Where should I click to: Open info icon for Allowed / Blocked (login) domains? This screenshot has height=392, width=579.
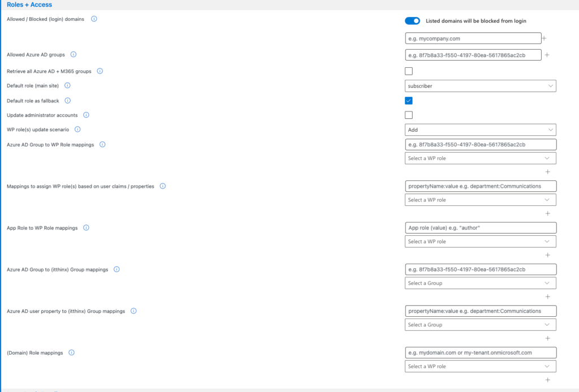94,19
